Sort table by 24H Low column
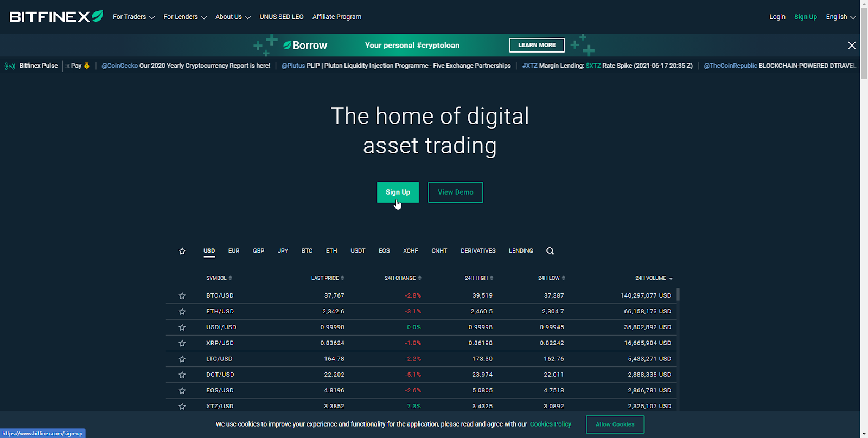Viewport: 868px width, 438px height. pos(552,278)
